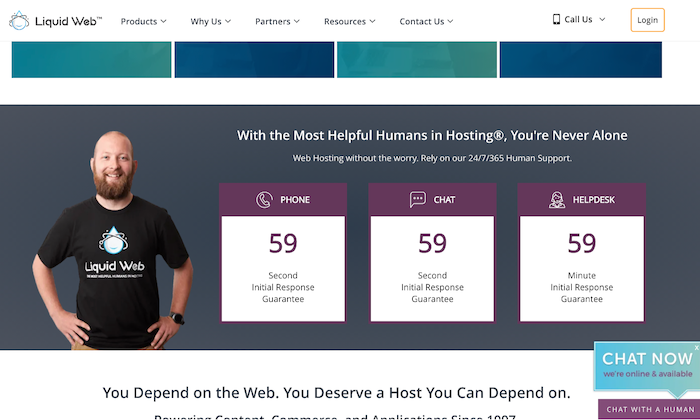Click the support agent icon in the HELPDESK header
The image size is (700, 420).
pos(557,199)
